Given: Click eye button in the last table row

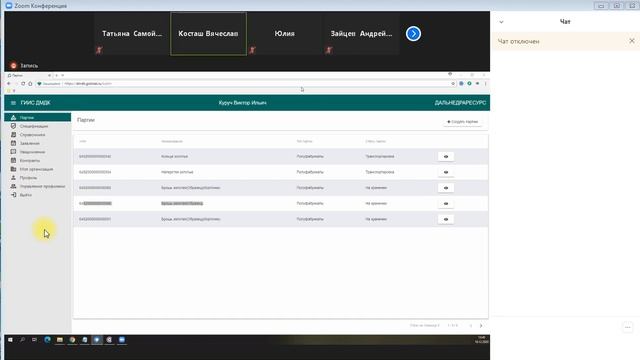Looking at the screenshot, I should point(446,219).
